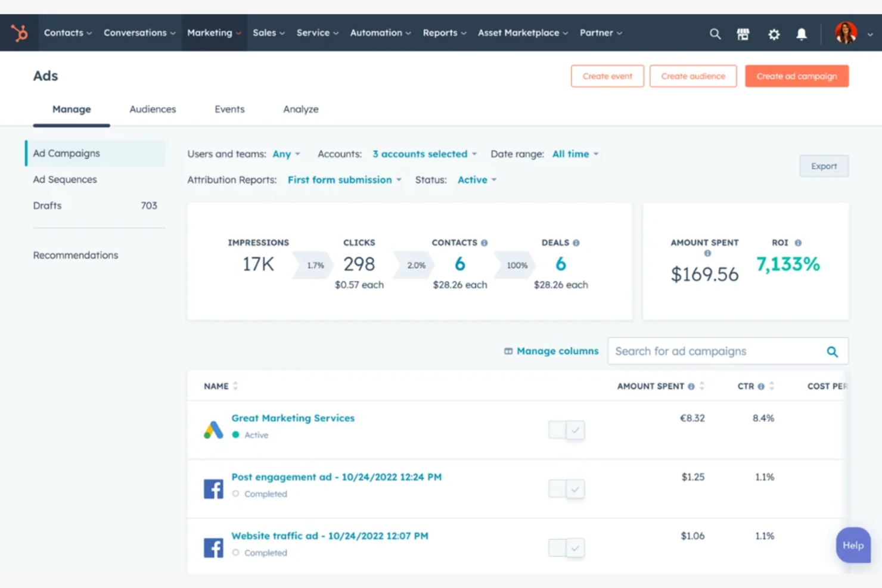882x588 pixels.
Task: Open the top navigation search icon
Action: click(x=715, y=33)
